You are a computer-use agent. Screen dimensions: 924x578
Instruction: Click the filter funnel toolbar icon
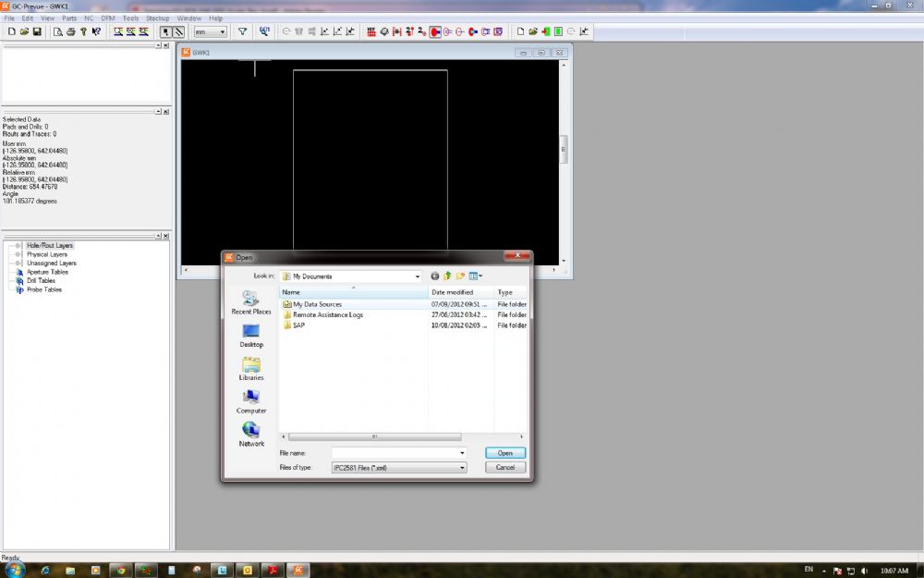[x=243, y=31]
